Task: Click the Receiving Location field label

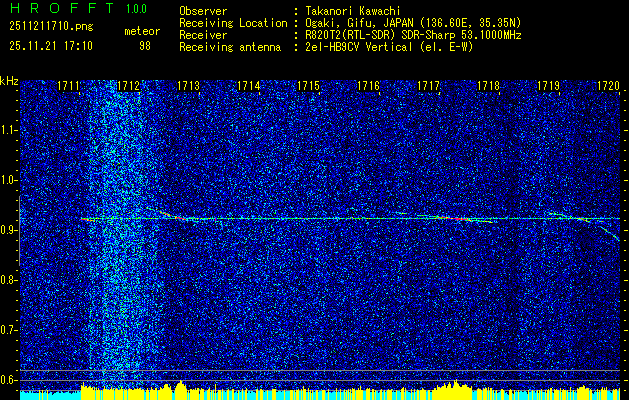Action: (233, 23)
